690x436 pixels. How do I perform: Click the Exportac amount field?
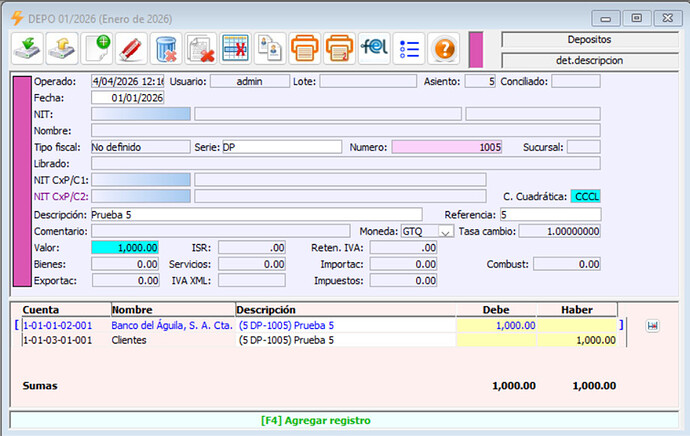click(x=125, y=281)
